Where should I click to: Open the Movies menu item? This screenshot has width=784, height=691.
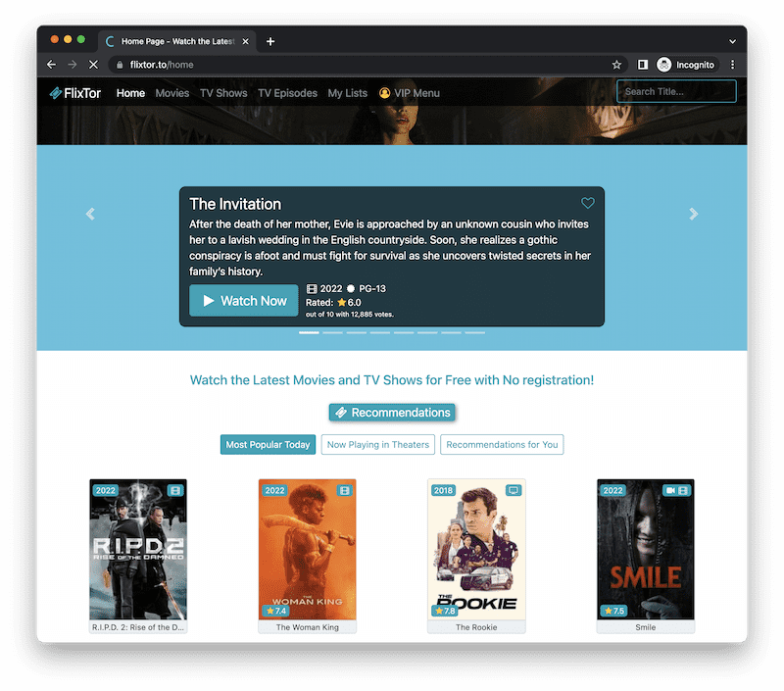point(172,93)
